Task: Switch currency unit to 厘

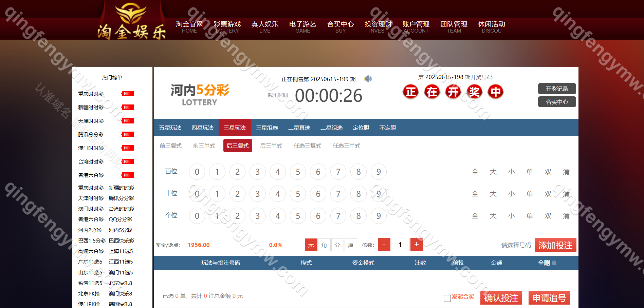Action: [350, 245]
